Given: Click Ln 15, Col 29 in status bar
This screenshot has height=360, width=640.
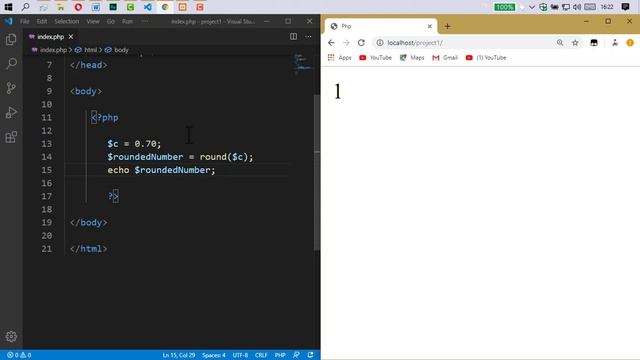Looking at the screenshot, I should (179, 355).
